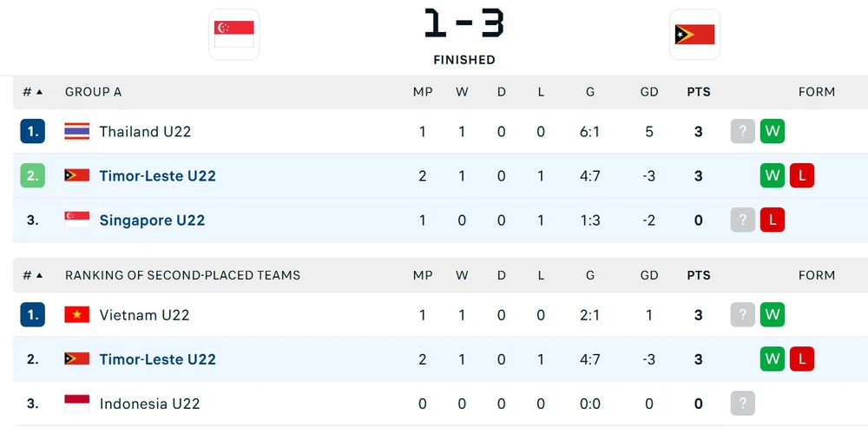Click the Singapore flag in match header
Viewport: 868px width, 434px height.
tap(233, 35)
